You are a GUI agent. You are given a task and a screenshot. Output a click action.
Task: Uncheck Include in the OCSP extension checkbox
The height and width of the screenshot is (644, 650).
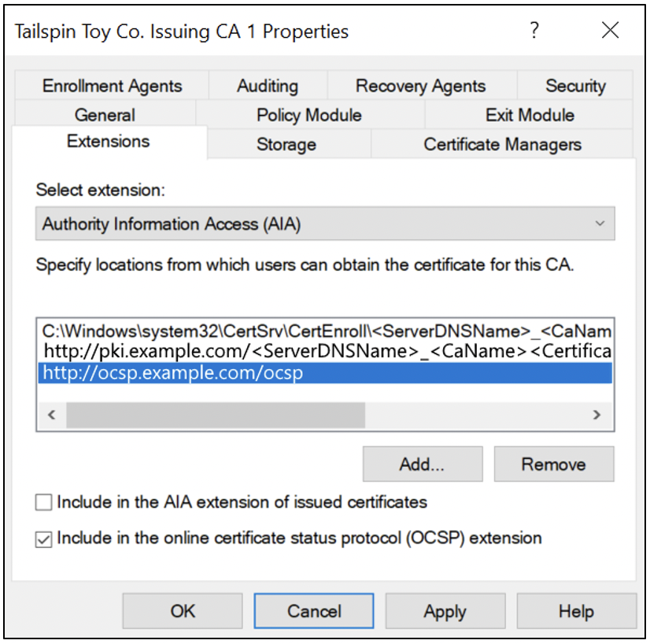point(43,539)
